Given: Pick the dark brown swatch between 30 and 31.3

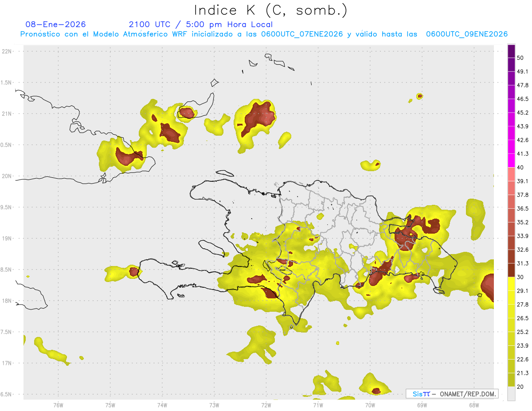Looking at the screenshot, I should pos(511,270).
